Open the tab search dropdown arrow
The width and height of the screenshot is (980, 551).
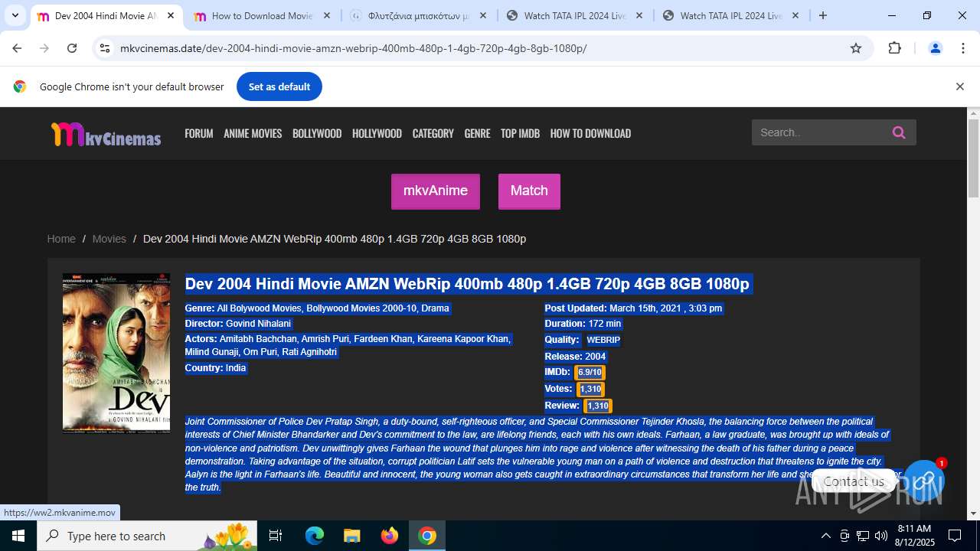(x=15, y=15)
